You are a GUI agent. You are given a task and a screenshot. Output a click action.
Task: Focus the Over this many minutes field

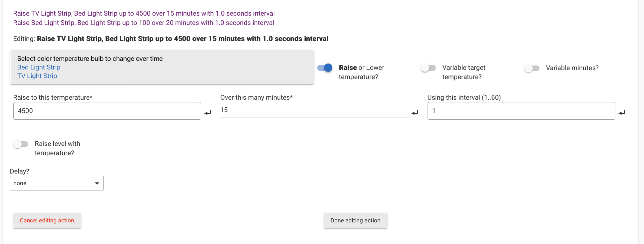point(314,110)
